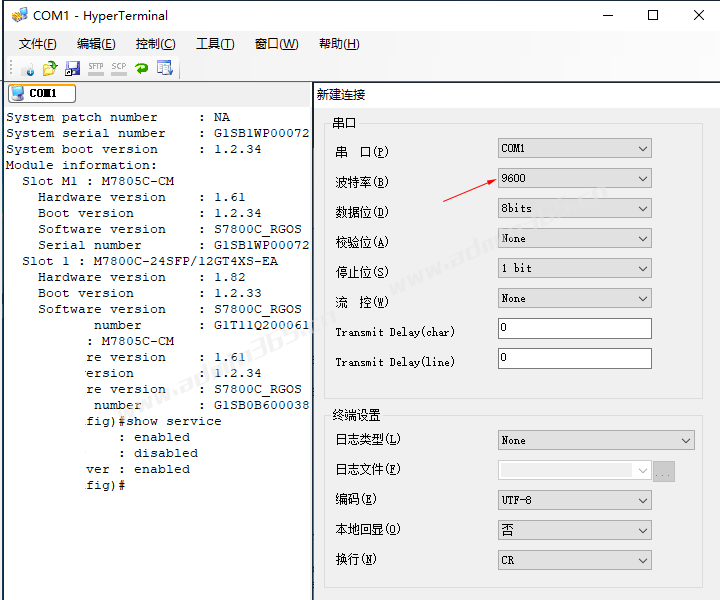
Task: Click 'Boot version : 1.2.33' line
Action: [x=150, y=293]
